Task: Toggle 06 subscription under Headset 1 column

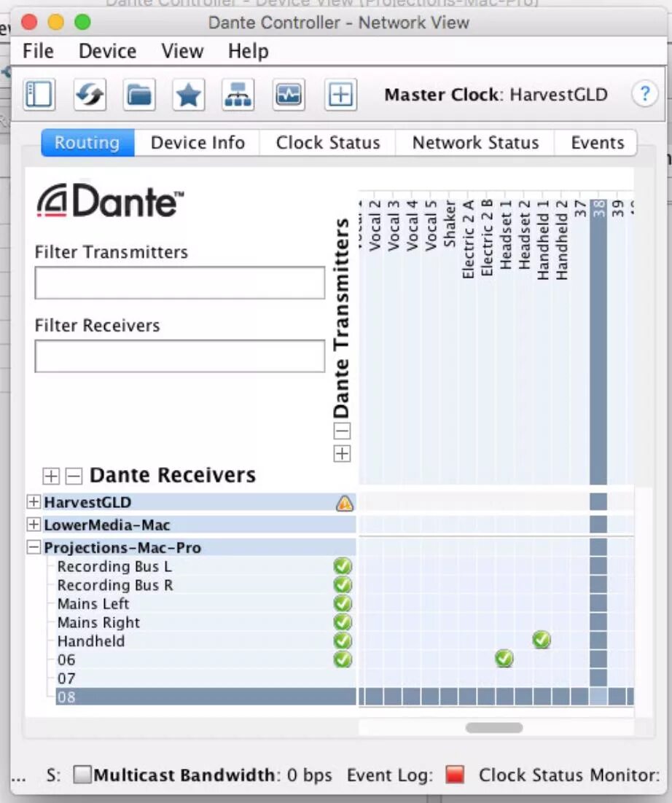Action: 504,659
